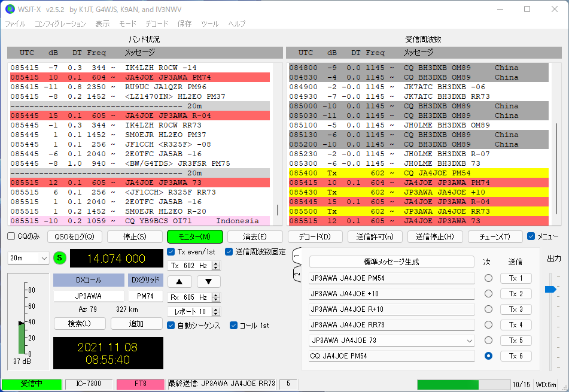This screenshot has height=392, width=569.
Task: Expand the Tx 5 message combo box
Action: coord(470,341)
